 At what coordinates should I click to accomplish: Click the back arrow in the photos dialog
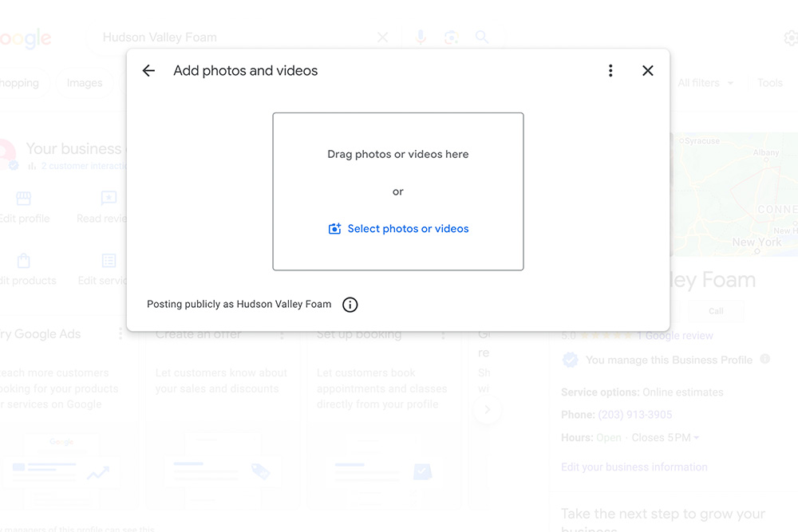[x=148, y=70]
